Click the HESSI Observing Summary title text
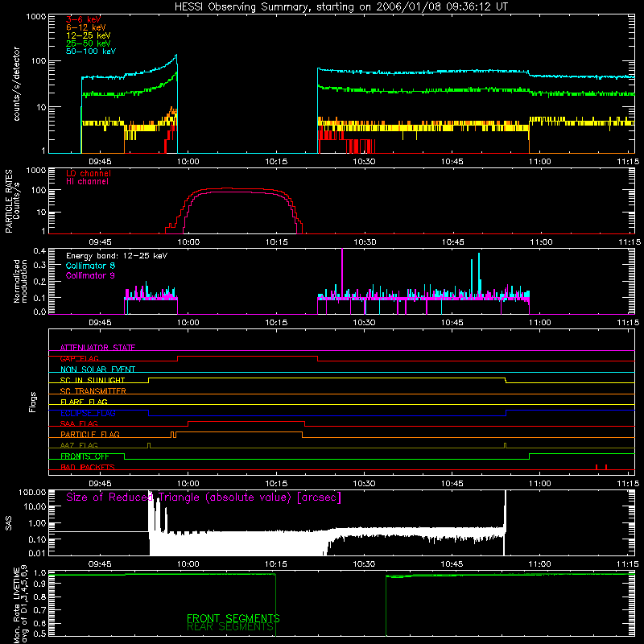Viewport: 644px width, 644px height. point(341,7)
